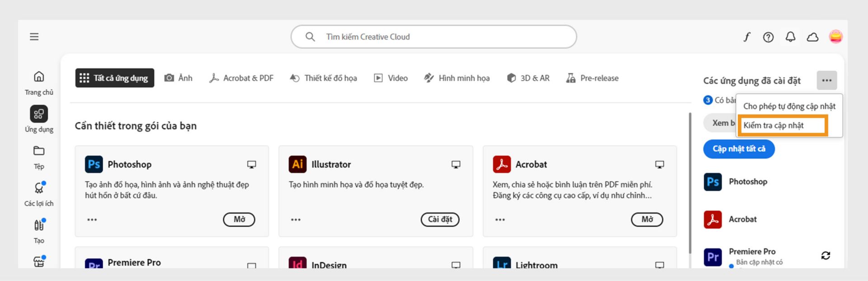Switch to Thiết kế đồ họa tab

[323, 78]
